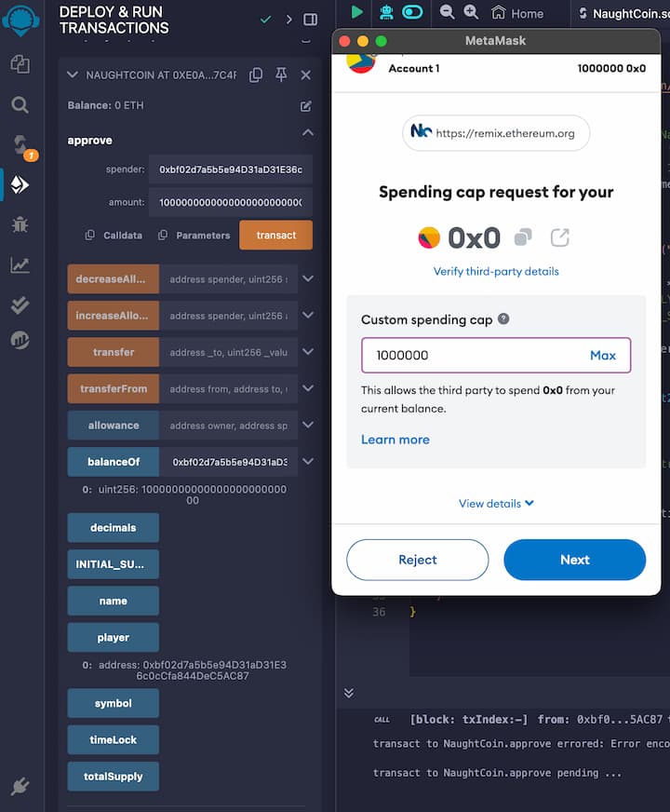Image resolution: width=670 pixels, height=812 pixels.
Task: Click the Zoom in magnifier icon
Action: (x=471, y=12)
